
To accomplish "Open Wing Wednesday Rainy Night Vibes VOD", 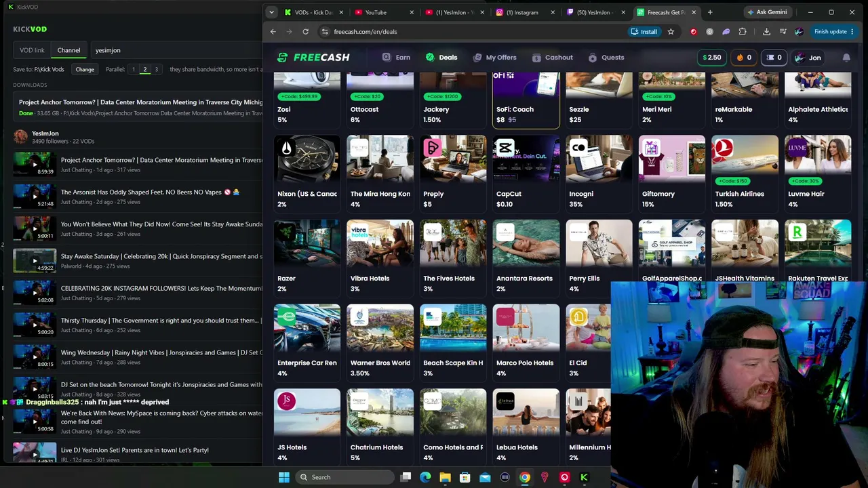I will 138,357.
